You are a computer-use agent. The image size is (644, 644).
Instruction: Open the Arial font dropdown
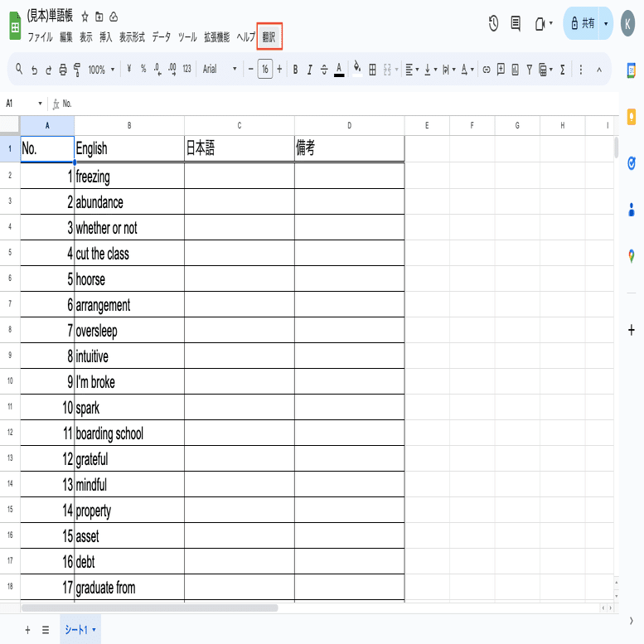coord(220,69)
